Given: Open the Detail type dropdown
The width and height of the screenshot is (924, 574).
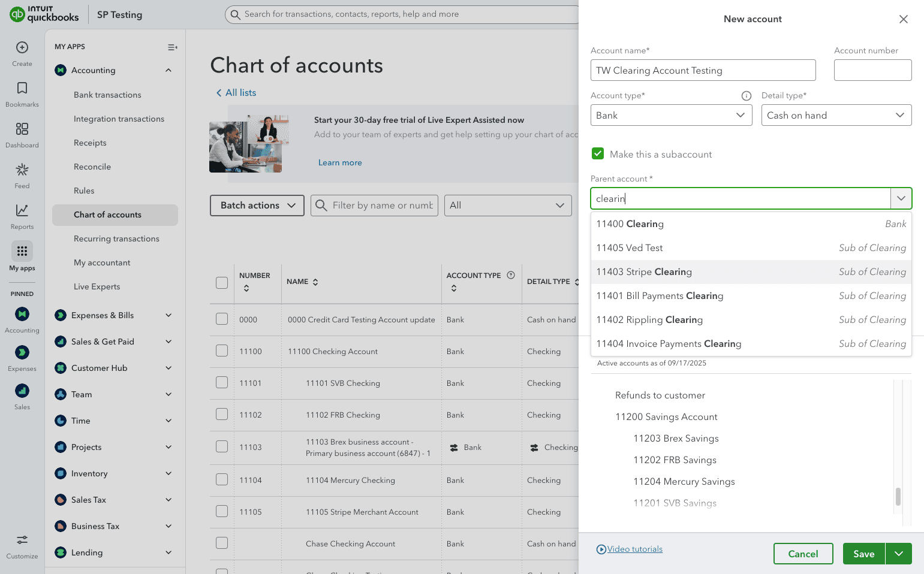Looking at the screenshot, I should [836, 115].
